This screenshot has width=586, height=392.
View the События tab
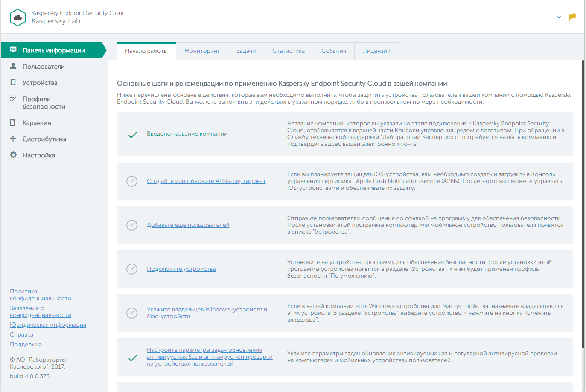pos(334,51)
